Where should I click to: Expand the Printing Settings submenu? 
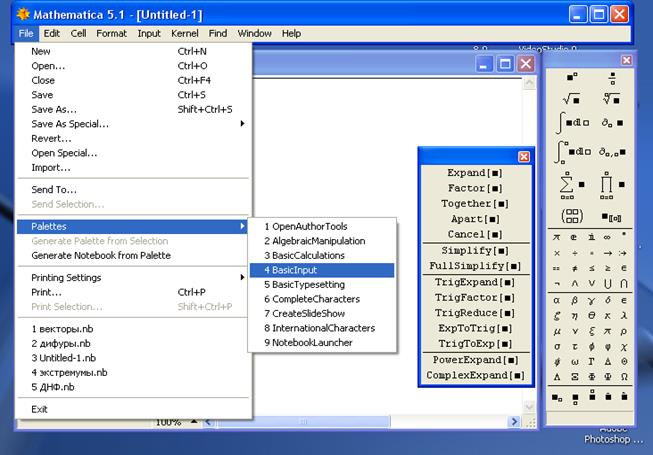point(135,277)
